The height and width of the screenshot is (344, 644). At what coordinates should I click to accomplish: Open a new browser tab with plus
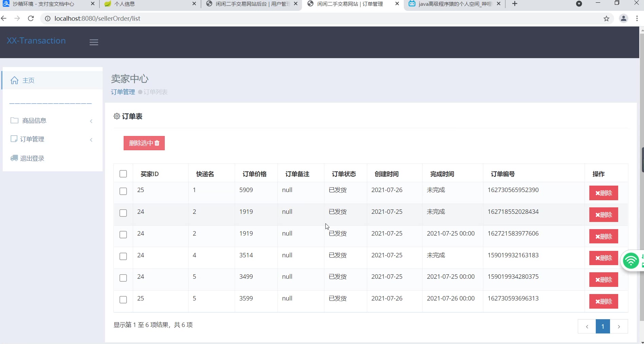(x=515, y=4)
